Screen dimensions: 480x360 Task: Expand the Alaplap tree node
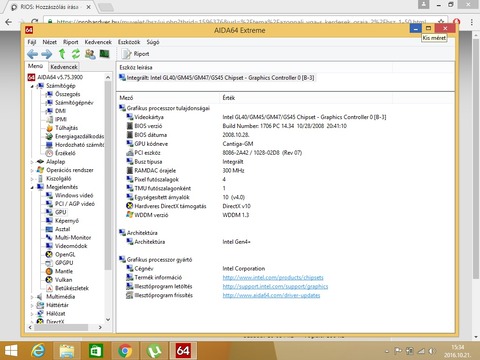pos(32,162)
